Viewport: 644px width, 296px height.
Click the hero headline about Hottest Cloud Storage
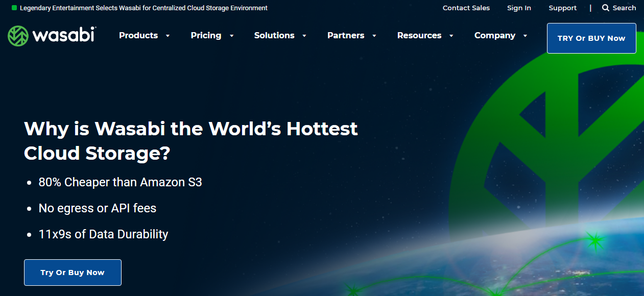[191, 140]
